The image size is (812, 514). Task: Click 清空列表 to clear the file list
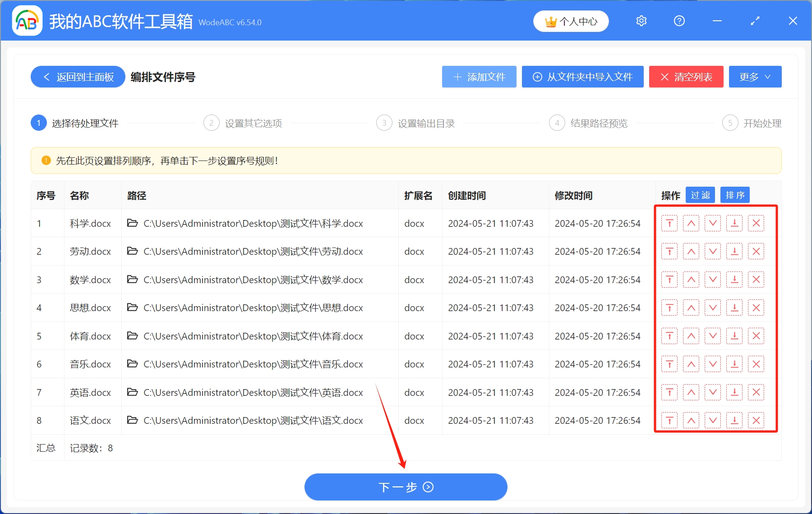(686, 77)
